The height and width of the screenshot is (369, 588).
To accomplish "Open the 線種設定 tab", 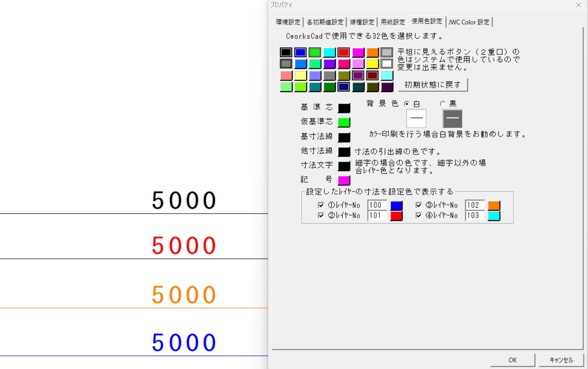I will pos(362,22).
